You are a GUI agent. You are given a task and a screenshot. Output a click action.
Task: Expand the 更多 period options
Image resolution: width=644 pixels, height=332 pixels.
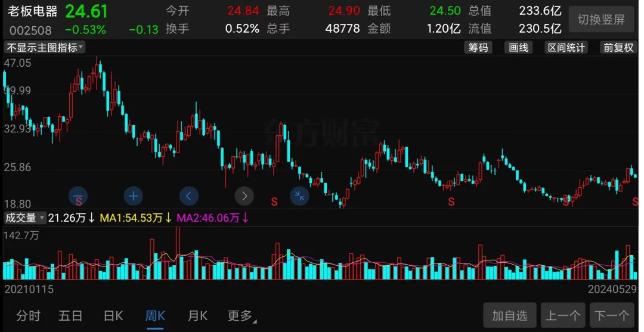point(242,315)
